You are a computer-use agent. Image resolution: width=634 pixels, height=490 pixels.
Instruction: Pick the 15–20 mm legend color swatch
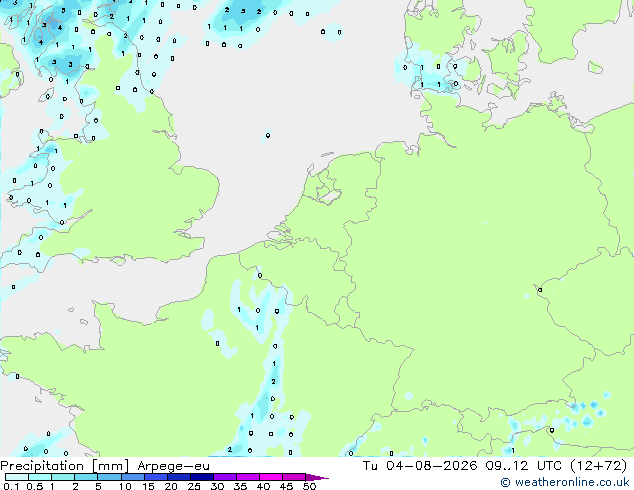(155, 477)
